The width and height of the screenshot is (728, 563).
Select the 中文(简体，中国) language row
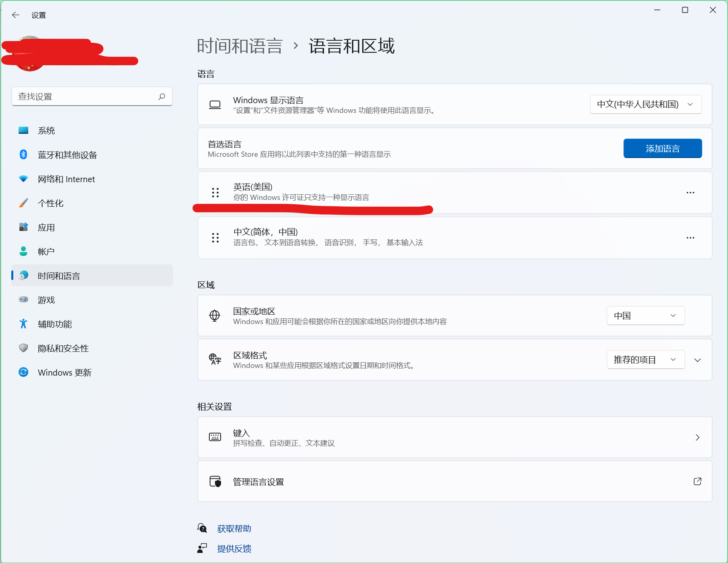click(x=455, y=238)
